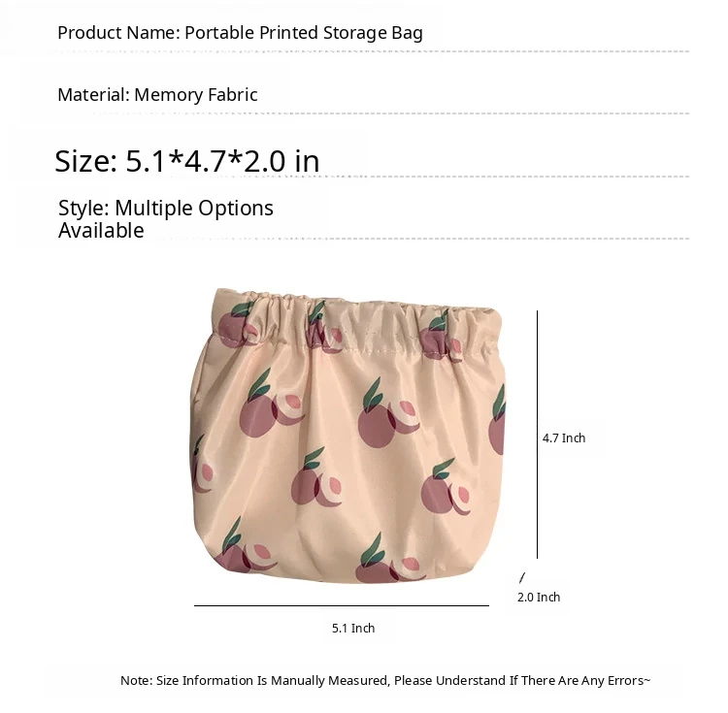Click the vertical height measurement line
Image resolution: width=728 pixels, height=713 pixels.
tap(537, 435)
